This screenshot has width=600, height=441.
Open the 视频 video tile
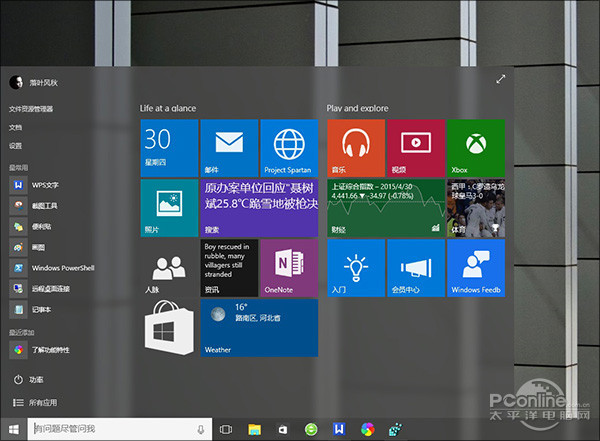[x=415, y=148]
